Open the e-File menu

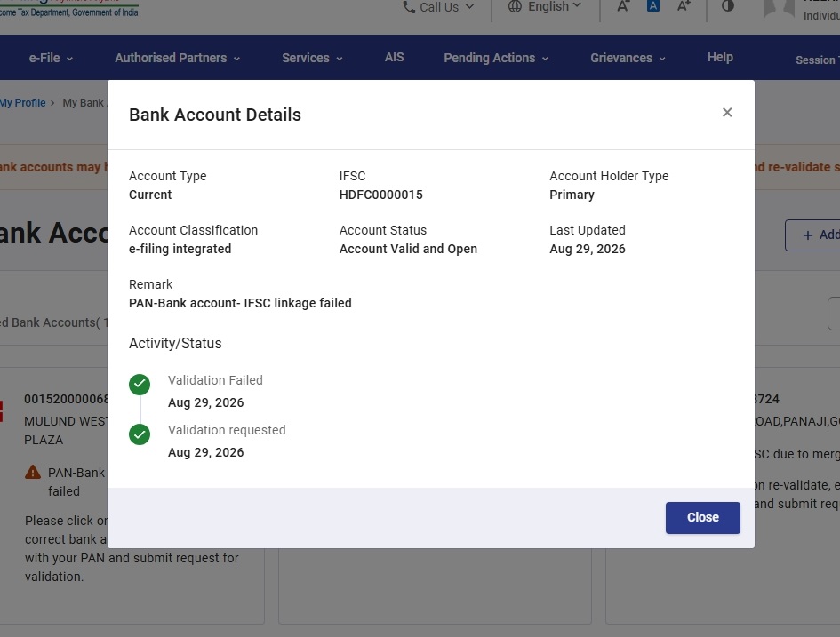(51, 58)
